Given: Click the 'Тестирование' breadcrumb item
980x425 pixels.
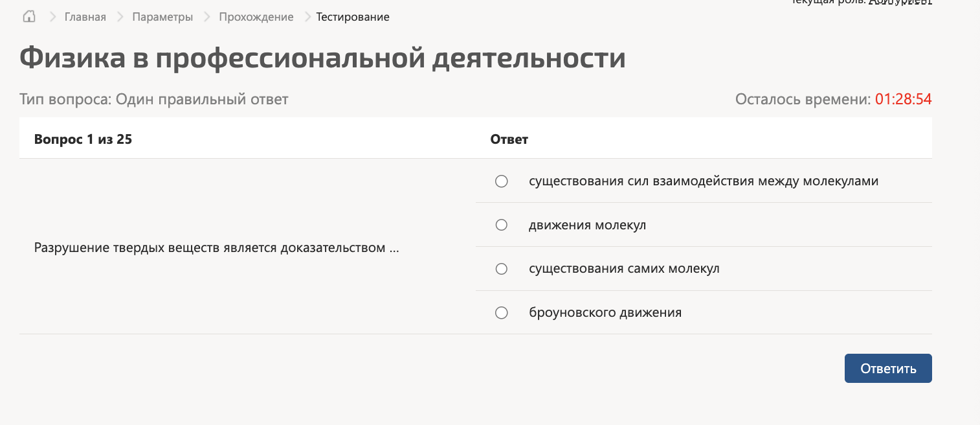Looking at the screenshot, I should coord(353,17).
